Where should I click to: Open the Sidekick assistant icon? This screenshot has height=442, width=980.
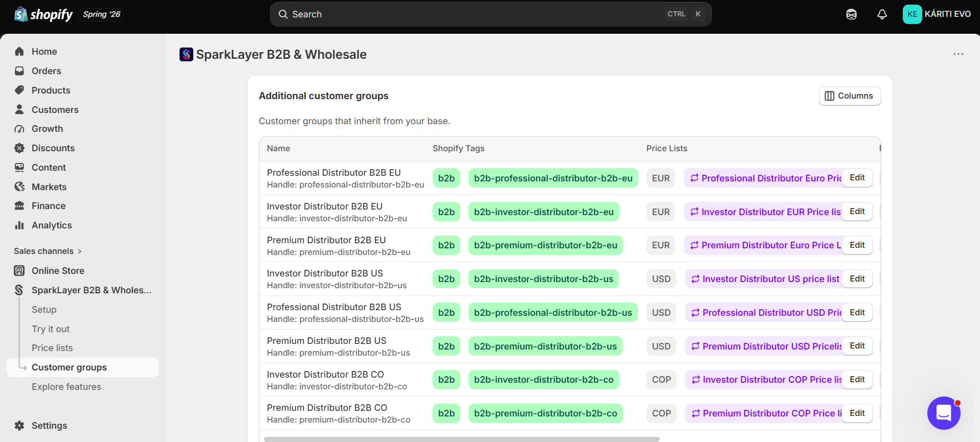pyautogui.click(x=852, y=14)
